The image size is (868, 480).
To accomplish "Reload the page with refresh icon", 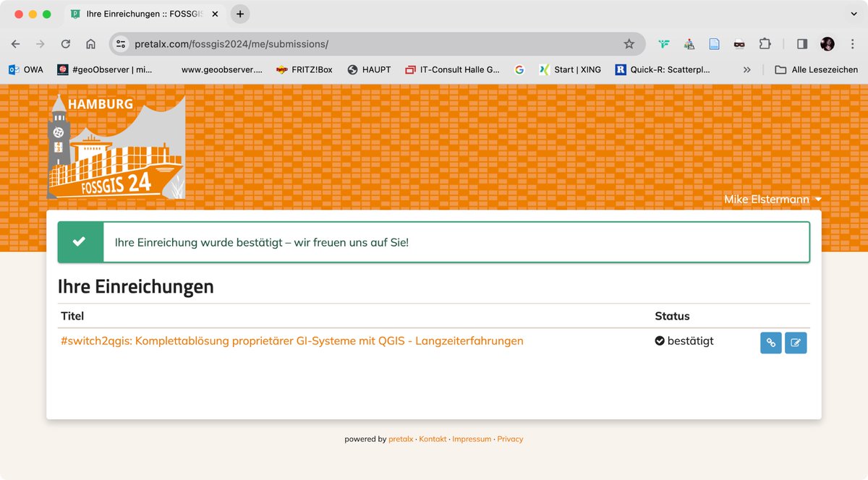I will coord(66,44).
